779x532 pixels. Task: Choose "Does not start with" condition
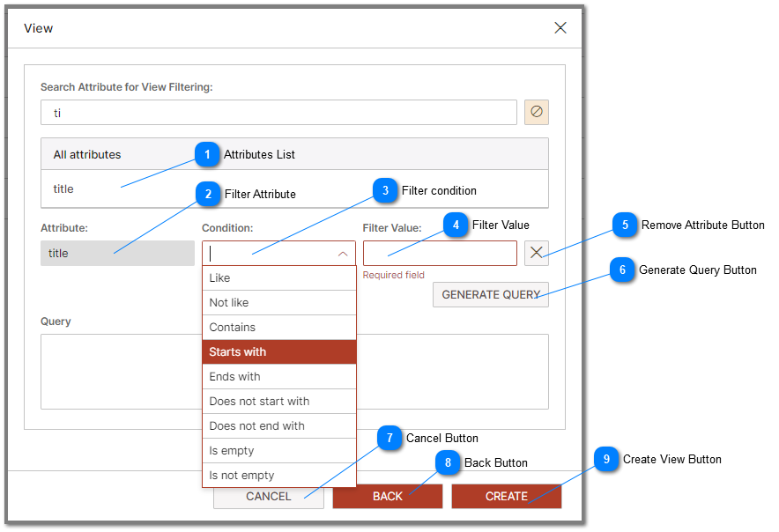tap(264, 401)
